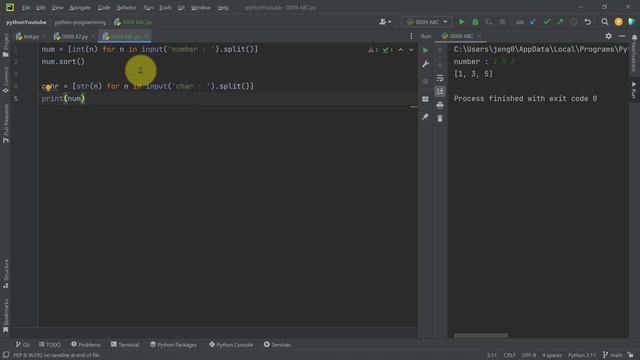Open run configuration wrench icon

click(x=425, y=64)
